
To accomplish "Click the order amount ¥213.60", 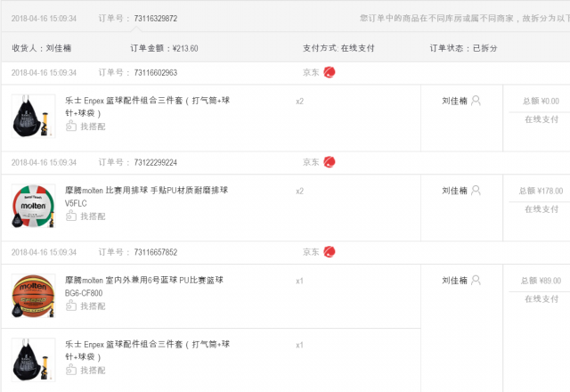I will (185, 48).
